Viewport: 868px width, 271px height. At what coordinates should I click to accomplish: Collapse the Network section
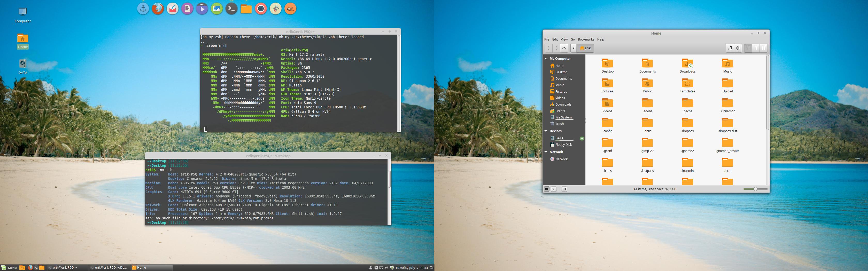click(546, 152)
